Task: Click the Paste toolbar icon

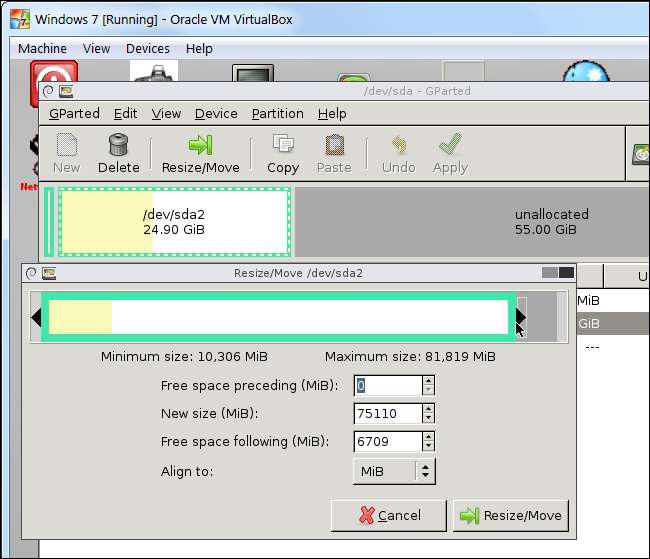Action: (x=334, y=146)
